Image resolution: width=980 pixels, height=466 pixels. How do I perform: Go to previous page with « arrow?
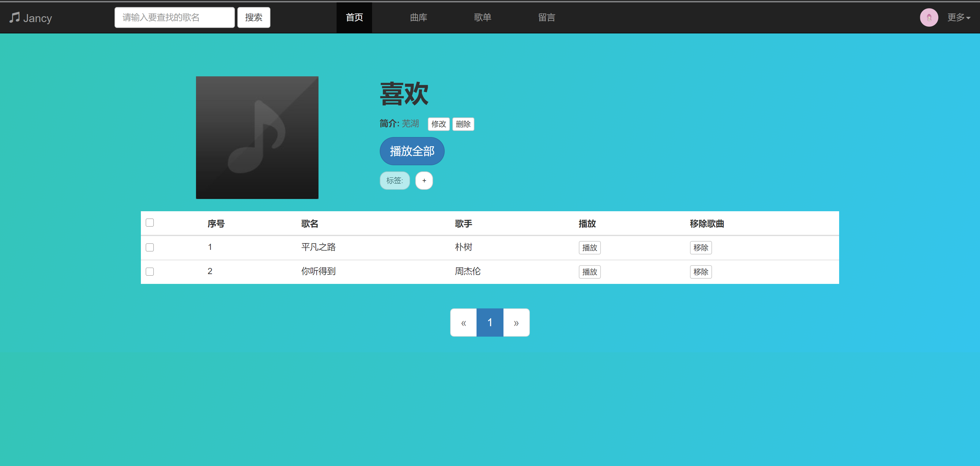coord(463,323)
